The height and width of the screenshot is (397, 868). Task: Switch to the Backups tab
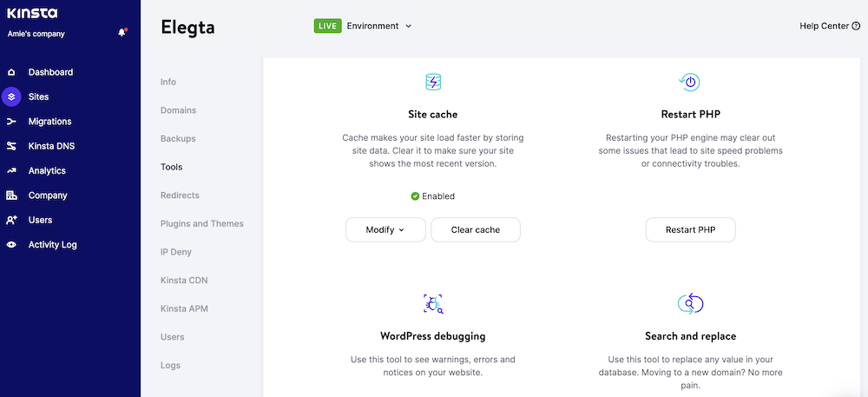pos(178,138)
